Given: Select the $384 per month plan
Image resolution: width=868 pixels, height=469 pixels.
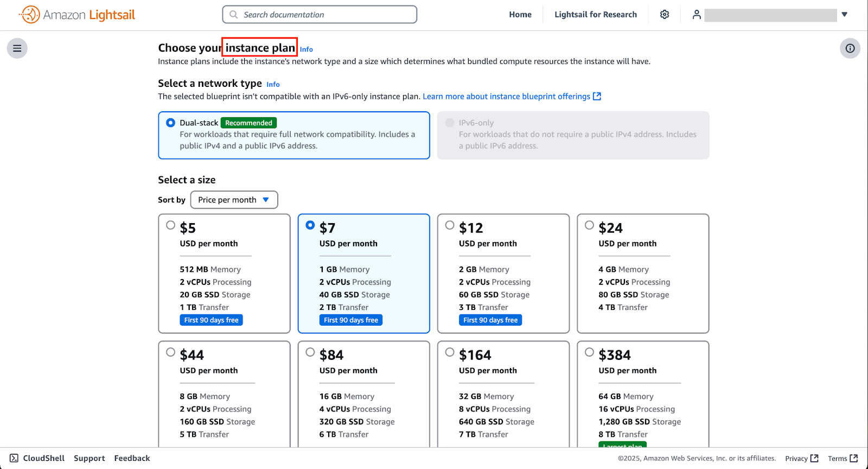Looking at the screenshot, I should click(589, 352).
